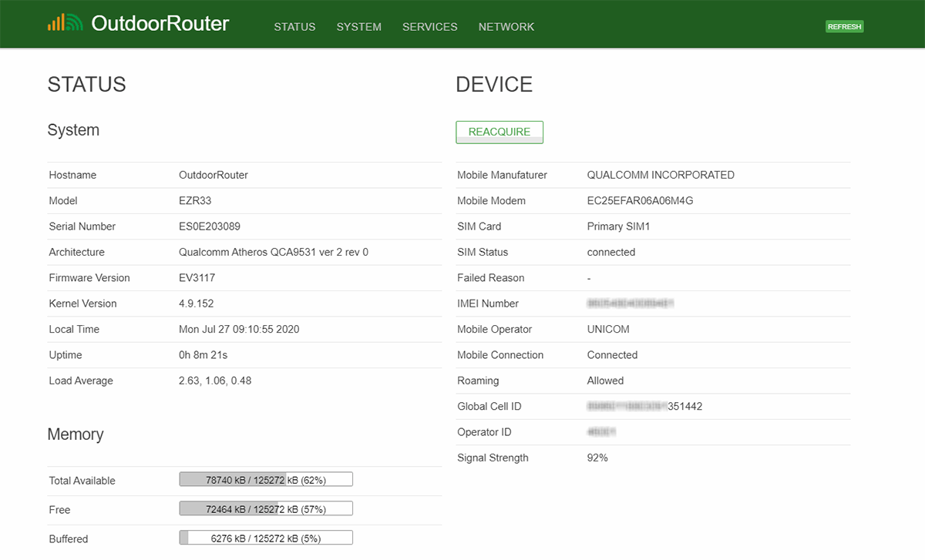
Task: Click the Operator ID label
Action: (x=484, y=432)
